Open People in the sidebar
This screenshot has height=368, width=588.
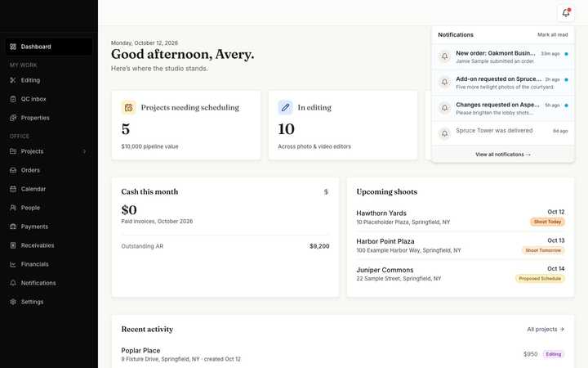49,208
